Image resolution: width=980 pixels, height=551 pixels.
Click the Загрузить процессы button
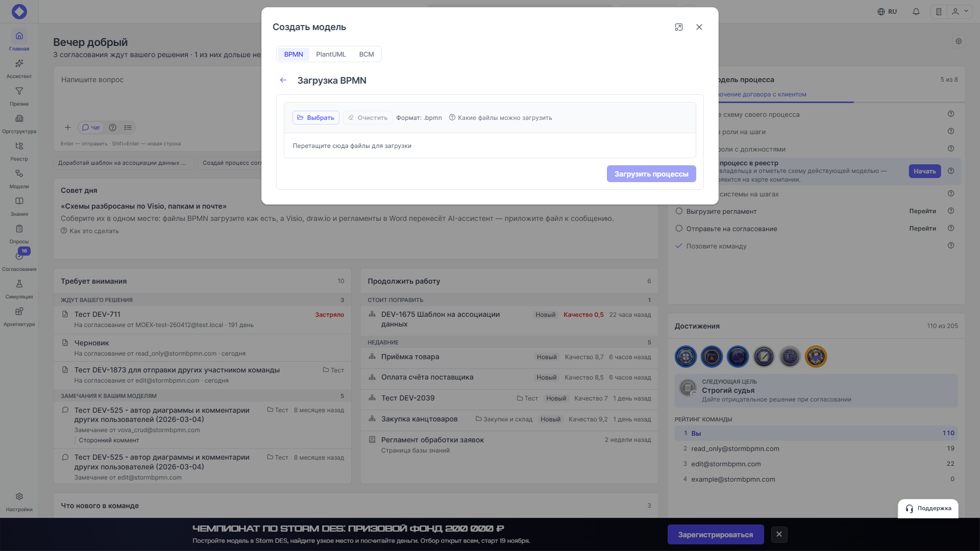click(x=651, y=174)
